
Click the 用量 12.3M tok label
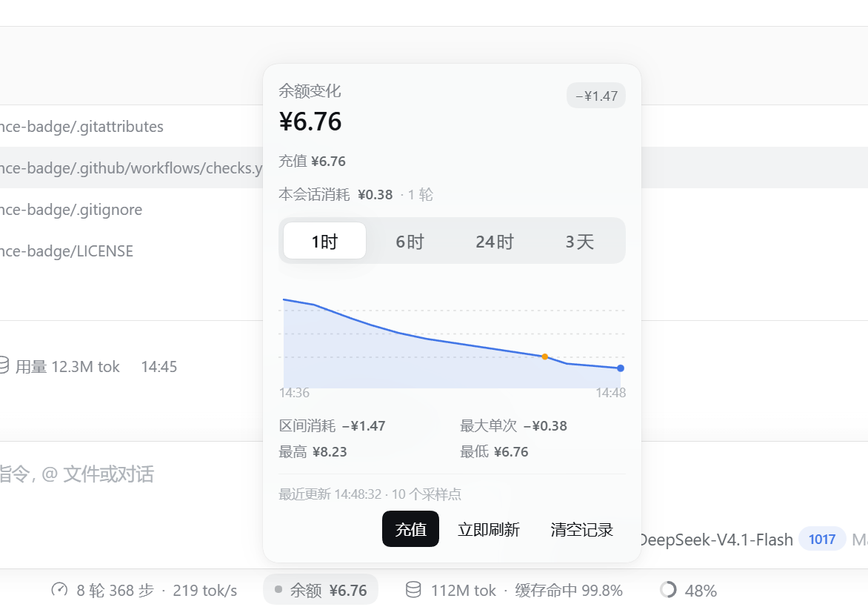click(x=67, y=367)
